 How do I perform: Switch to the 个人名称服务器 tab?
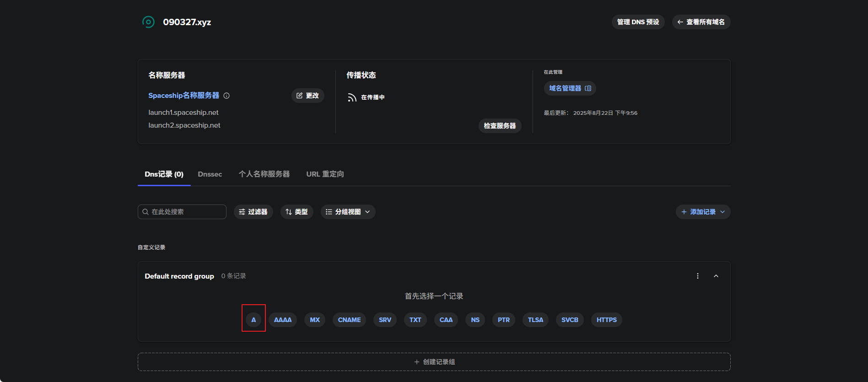pyautogui.click(x=264, y=174)
